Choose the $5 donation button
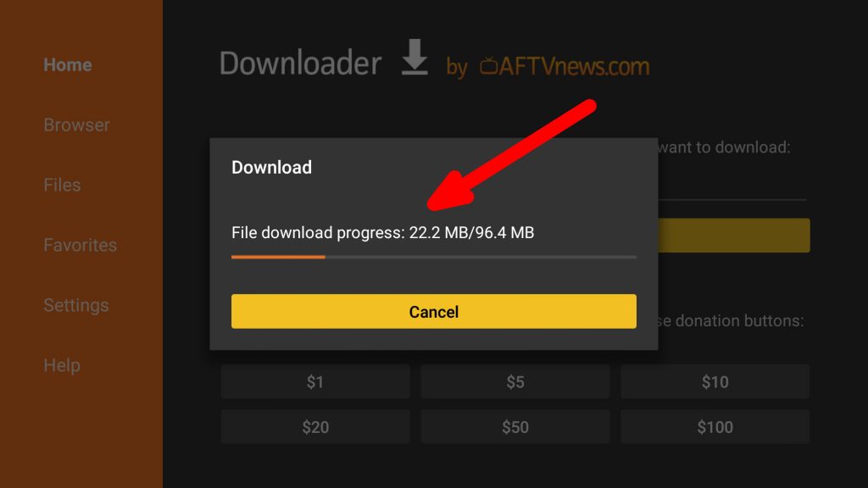Screen dimensions: 868x488 point(515,382)
